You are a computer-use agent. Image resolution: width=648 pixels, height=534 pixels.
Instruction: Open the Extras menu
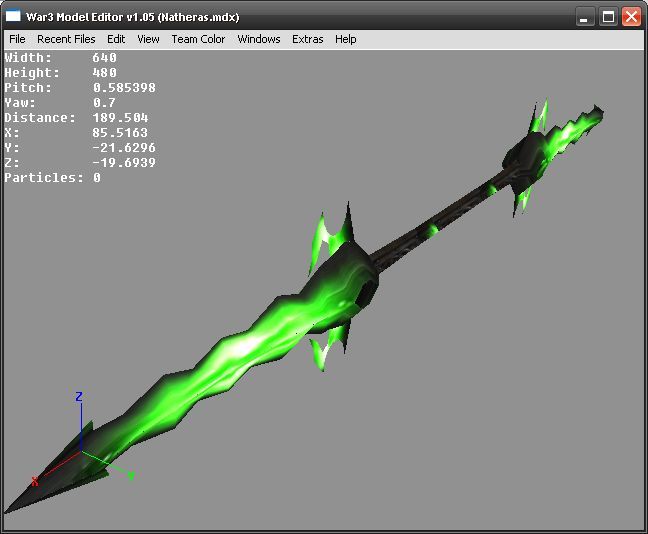click(x=307, y=39)
